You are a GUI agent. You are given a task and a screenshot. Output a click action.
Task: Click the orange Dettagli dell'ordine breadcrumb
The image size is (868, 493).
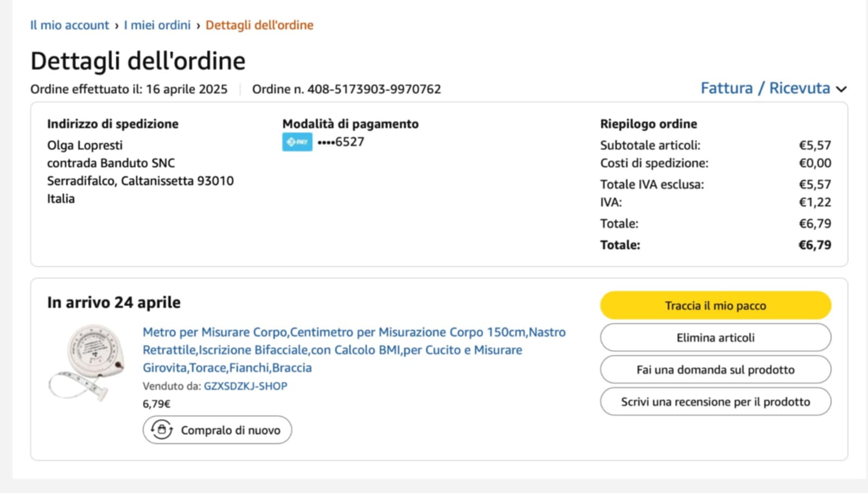(259, 25)
